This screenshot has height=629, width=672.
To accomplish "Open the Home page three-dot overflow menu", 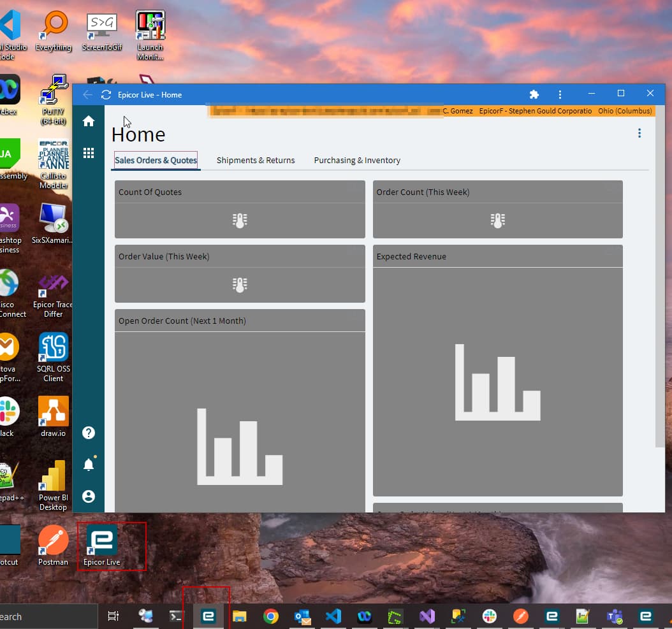I will click(x=639, y=133).
